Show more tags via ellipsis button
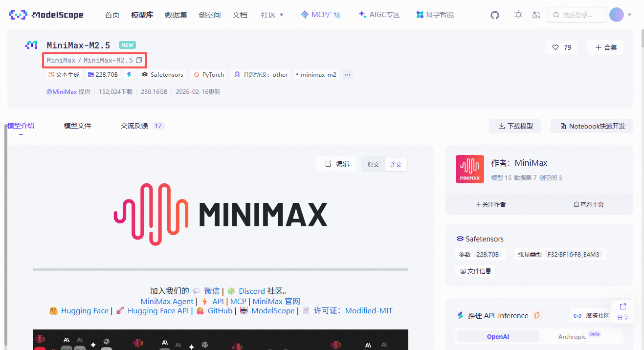The image size is (644, 350). click(347, 75)
